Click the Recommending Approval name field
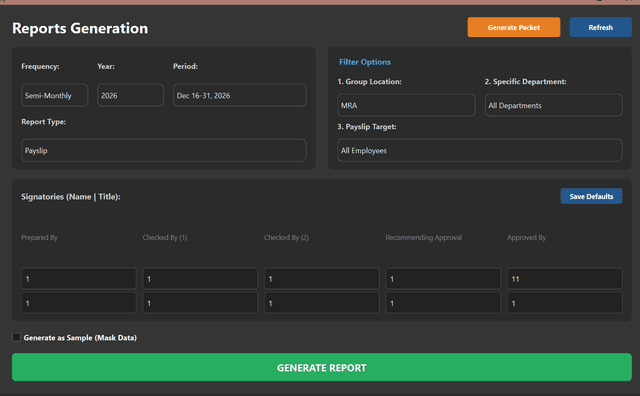Screen dimensions: 640x396 click(443, 279)
